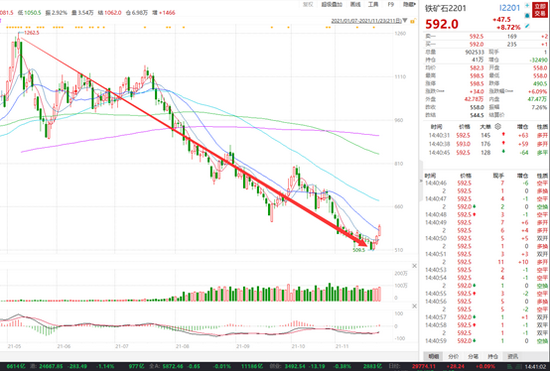
Task: Open the 超级叠加 menu
Action: coord(331,5)
